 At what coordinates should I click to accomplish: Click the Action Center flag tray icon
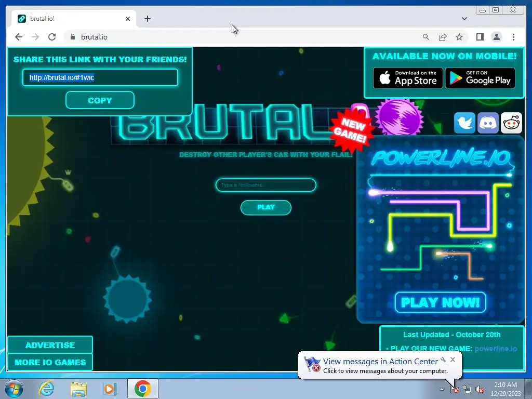[x=455, y=390]
